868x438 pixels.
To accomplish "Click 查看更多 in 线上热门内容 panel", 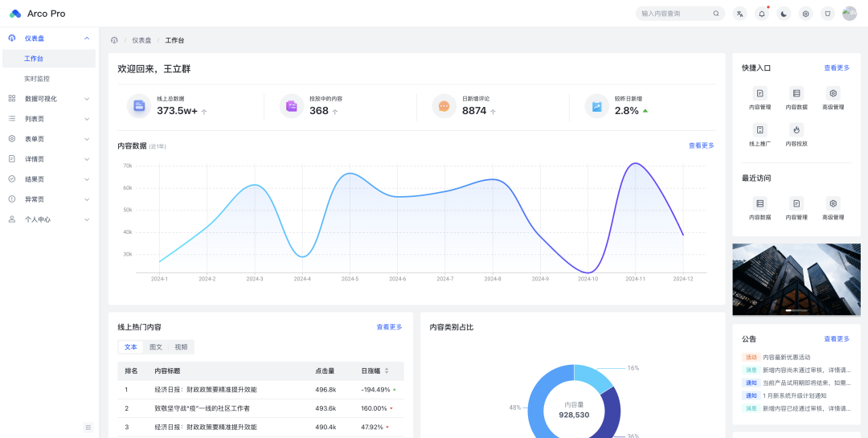I will tap(389, 327).
